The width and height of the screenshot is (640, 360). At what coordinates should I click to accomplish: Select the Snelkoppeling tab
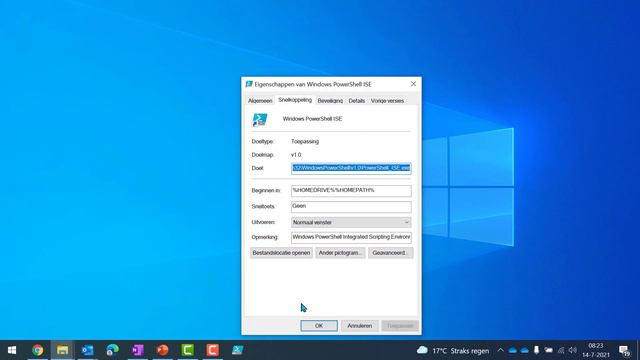point(295,100)
